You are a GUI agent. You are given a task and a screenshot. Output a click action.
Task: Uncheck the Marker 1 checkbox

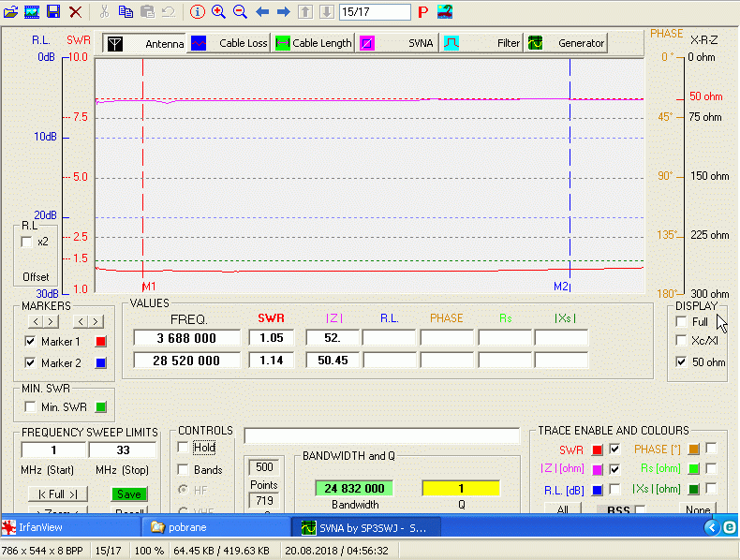pyautogui.click(x=29, y=342)
